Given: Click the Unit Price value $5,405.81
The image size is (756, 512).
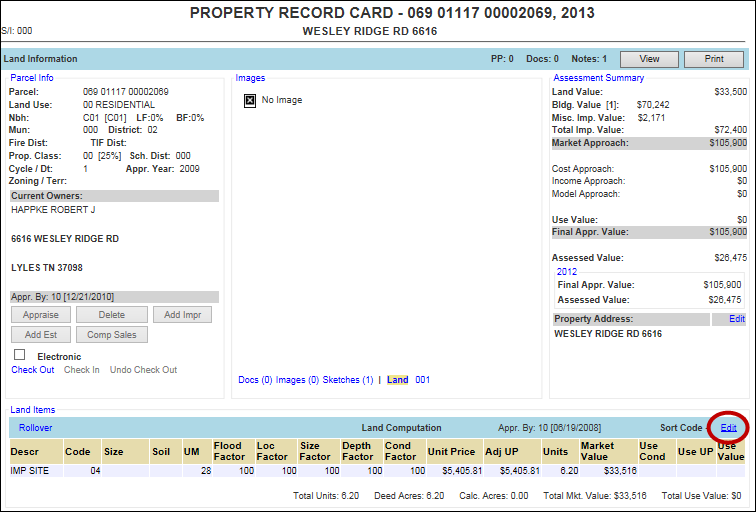Looking at the screenshot, I should [x=462, y=471].
